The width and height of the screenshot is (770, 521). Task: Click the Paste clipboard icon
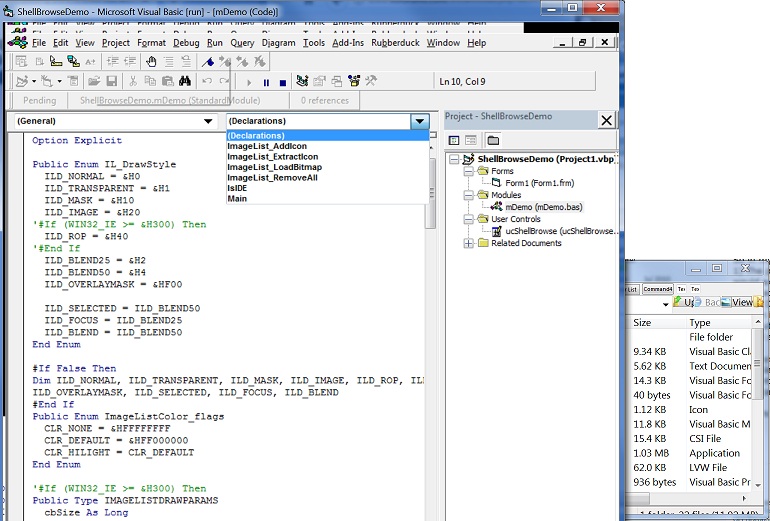pyautogui.click(x=167, y=82)
